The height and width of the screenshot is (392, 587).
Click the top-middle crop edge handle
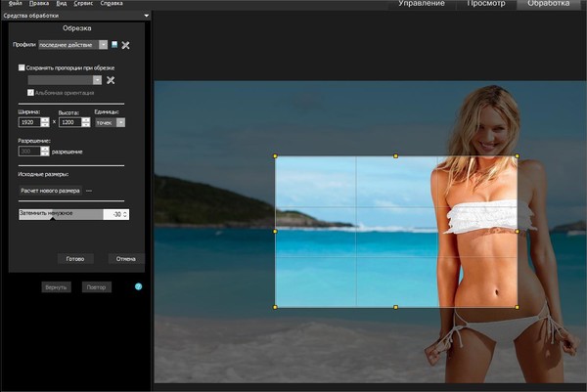pos(395,156)
